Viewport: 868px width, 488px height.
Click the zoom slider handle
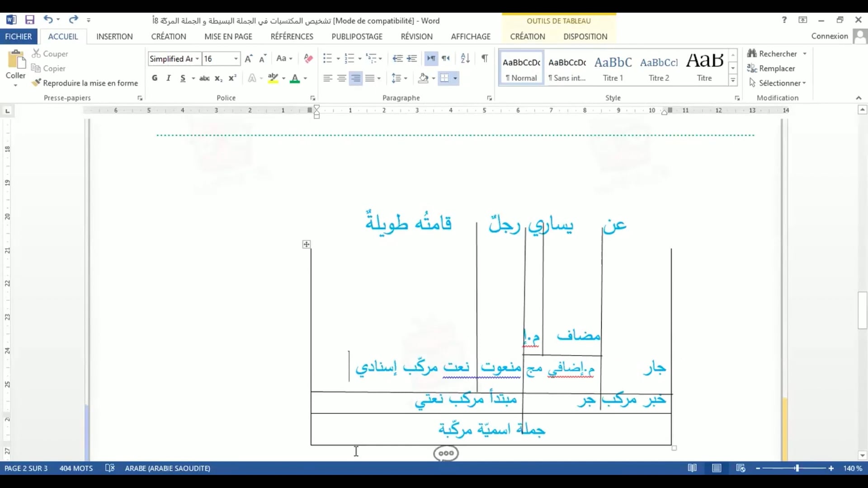point(797,469)
